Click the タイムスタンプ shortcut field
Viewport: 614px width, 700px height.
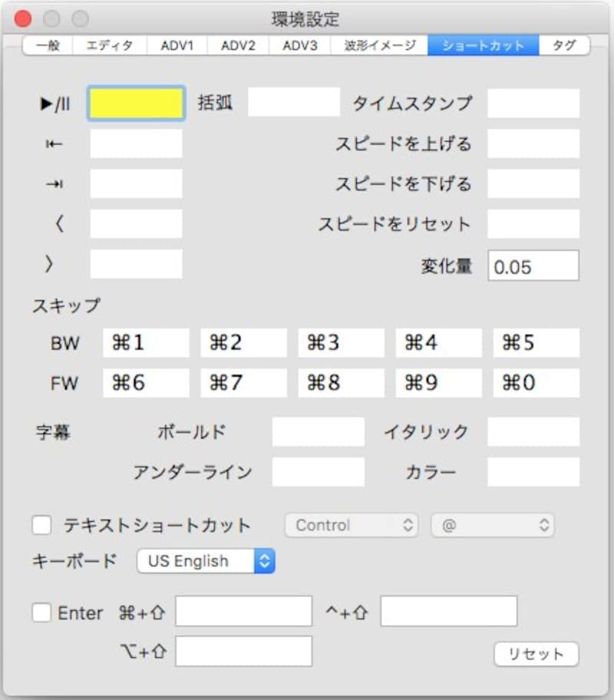(x=534, y=102)
